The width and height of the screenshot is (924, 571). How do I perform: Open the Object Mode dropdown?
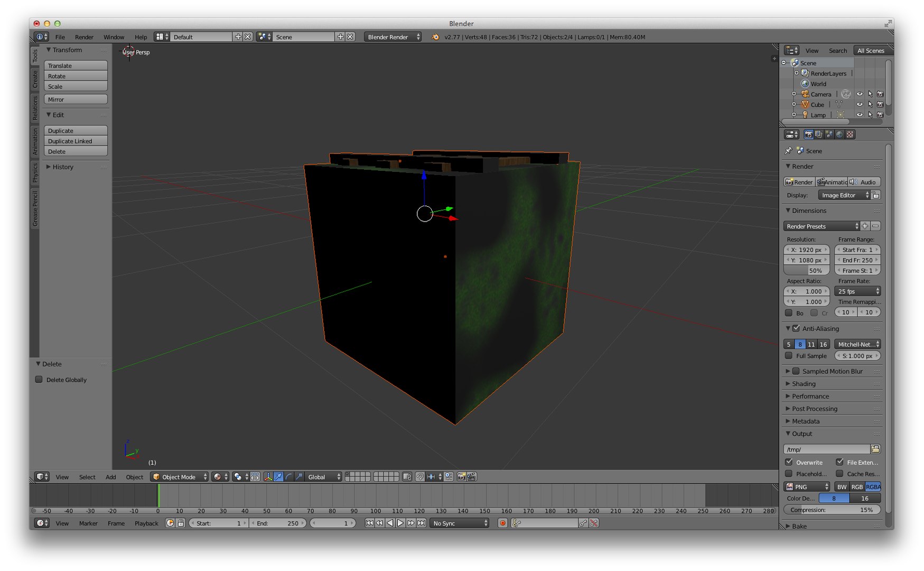(x=179, y=476)
